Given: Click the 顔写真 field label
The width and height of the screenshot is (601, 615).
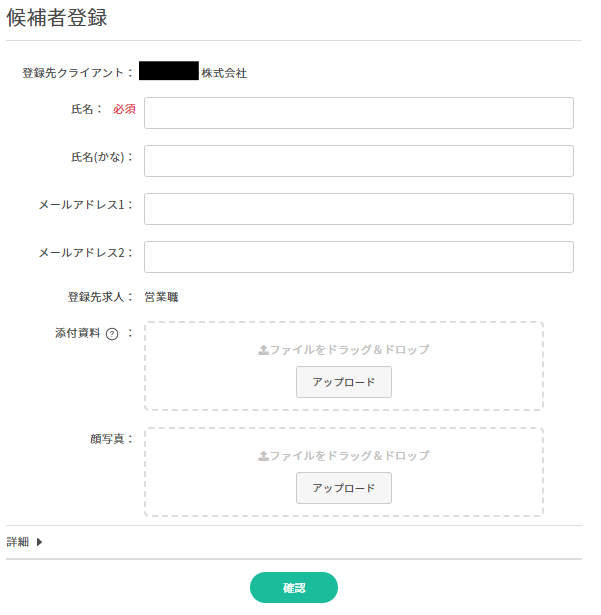Looking at the screenshot, I should (104, 439).
